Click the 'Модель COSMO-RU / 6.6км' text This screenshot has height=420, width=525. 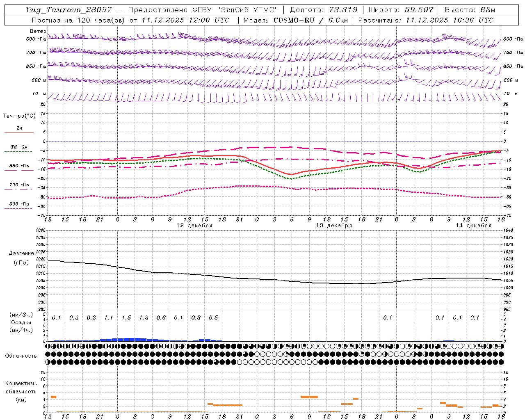point(295,20)
